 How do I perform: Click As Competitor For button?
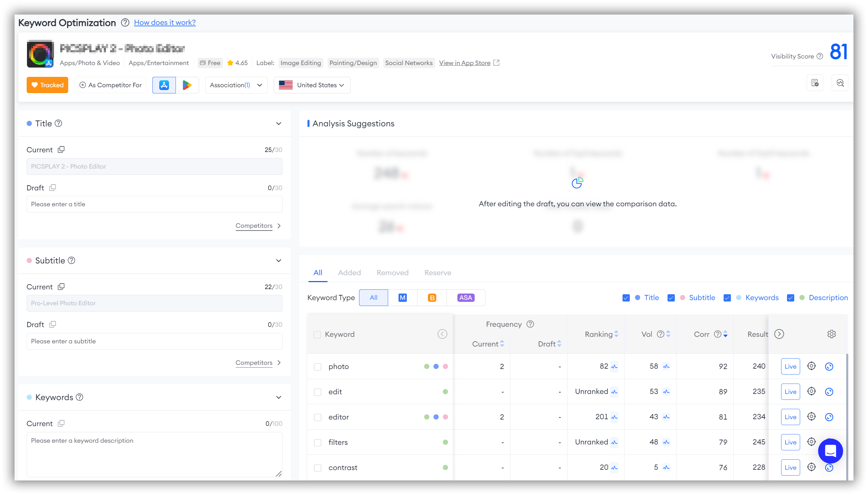pyautogui.click(x=110, y=85)
